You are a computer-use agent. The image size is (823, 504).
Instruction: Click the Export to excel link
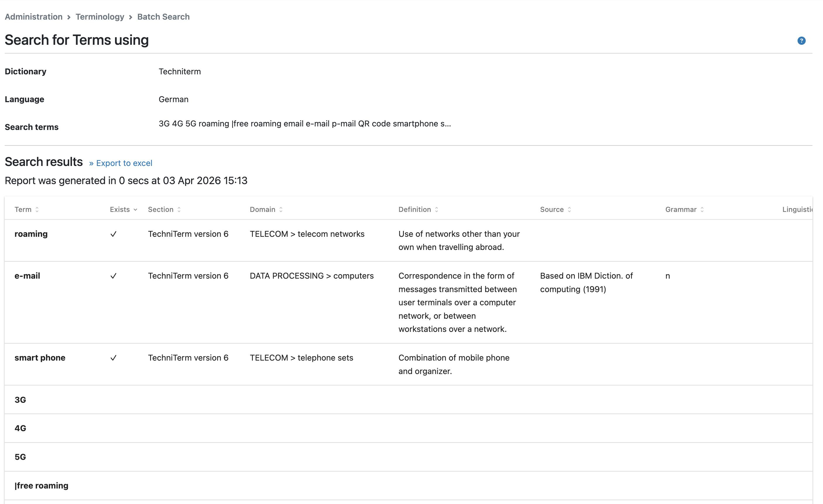121,163
